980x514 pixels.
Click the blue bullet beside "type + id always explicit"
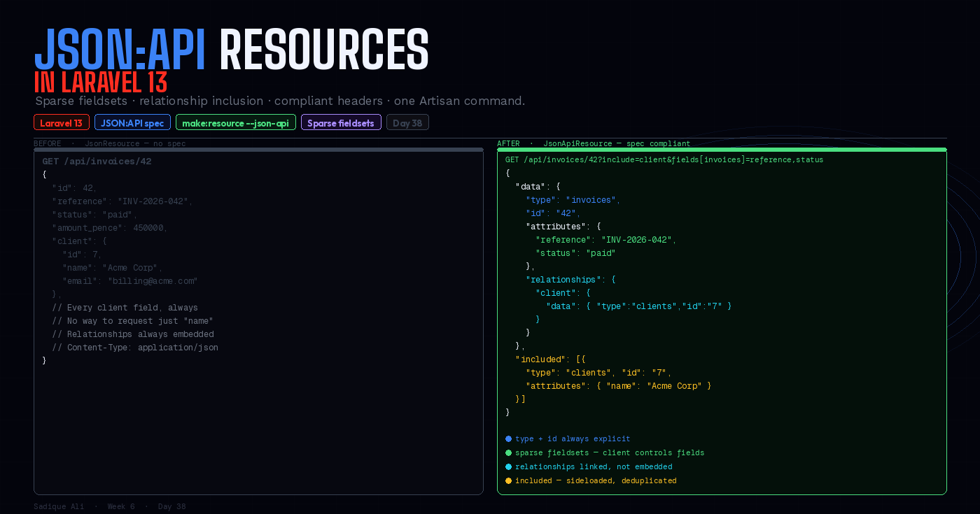tap(507, 438)
